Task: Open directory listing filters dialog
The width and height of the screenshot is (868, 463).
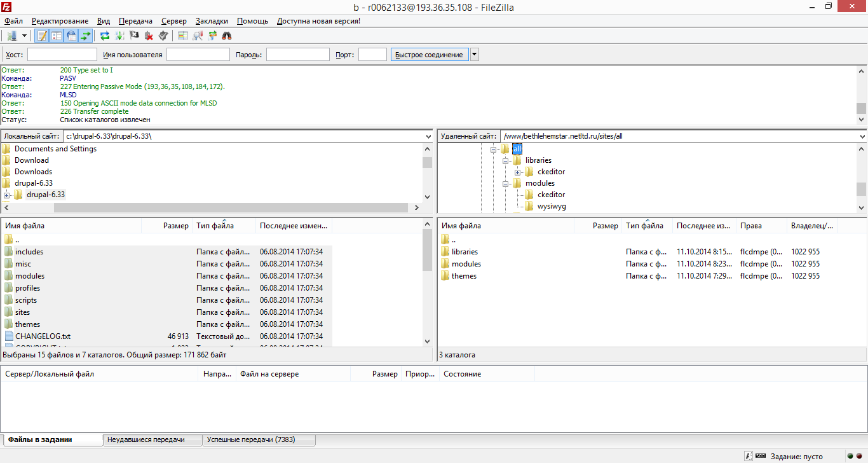Action: (183, 36)
